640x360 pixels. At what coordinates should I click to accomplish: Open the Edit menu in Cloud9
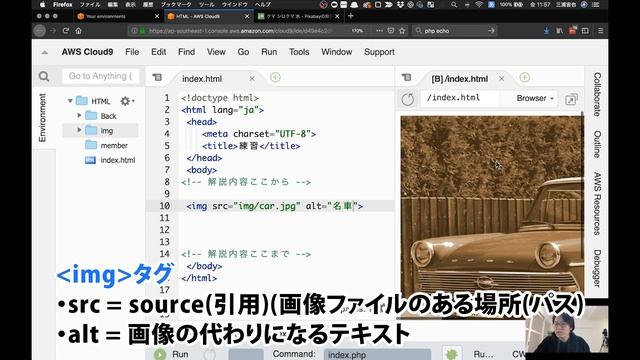(158, 52)
